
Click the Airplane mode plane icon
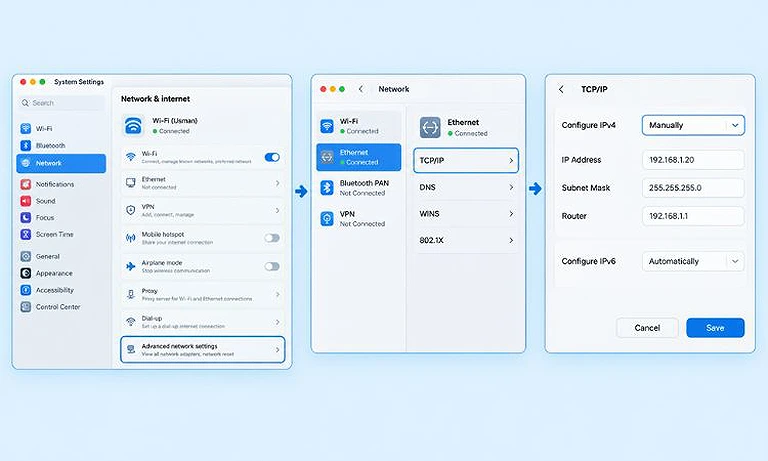(x=131, y=266)
